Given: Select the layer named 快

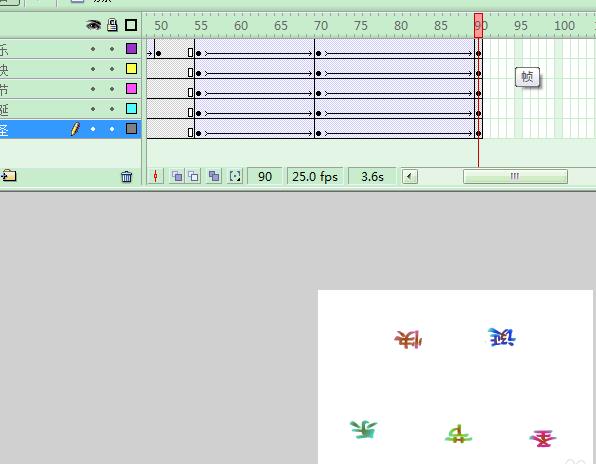Looking at the screenshot, I should (70, 69).
